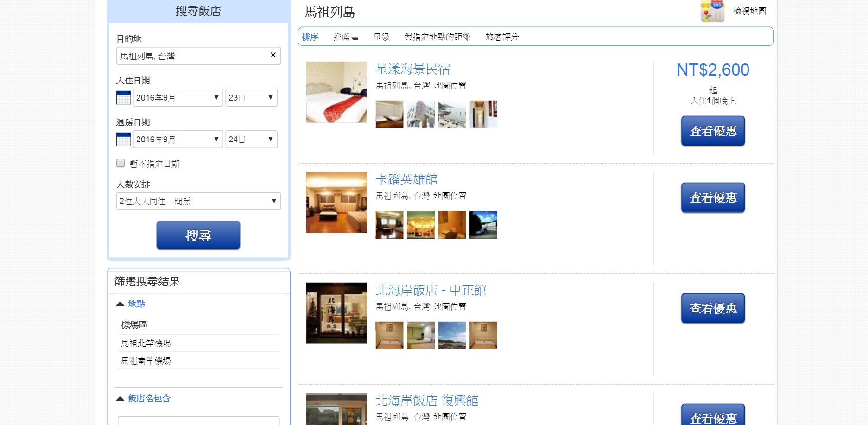Open the 北海岸飯店 復興館 title link
The width and height of the screenshot is (868, 425).
click(x=427, y=400)
